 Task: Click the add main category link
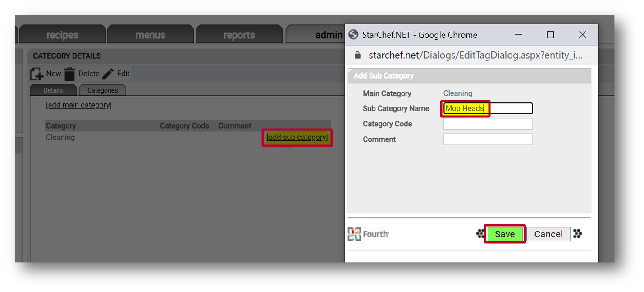click(x=79, y=105)
